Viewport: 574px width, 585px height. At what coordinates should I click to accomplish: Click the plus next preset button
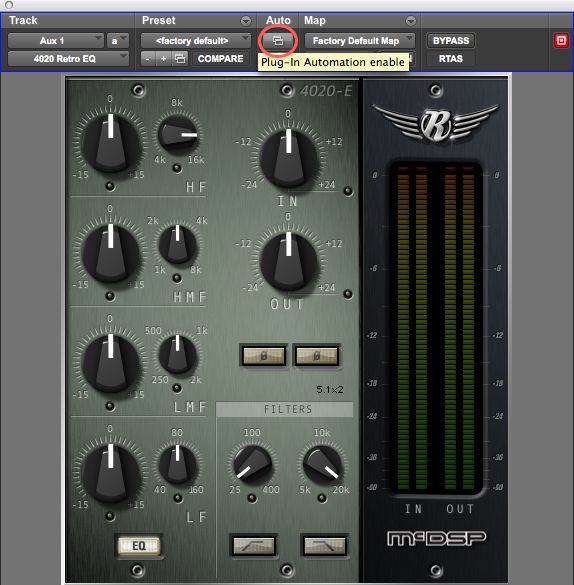click(x=164, y=59)
